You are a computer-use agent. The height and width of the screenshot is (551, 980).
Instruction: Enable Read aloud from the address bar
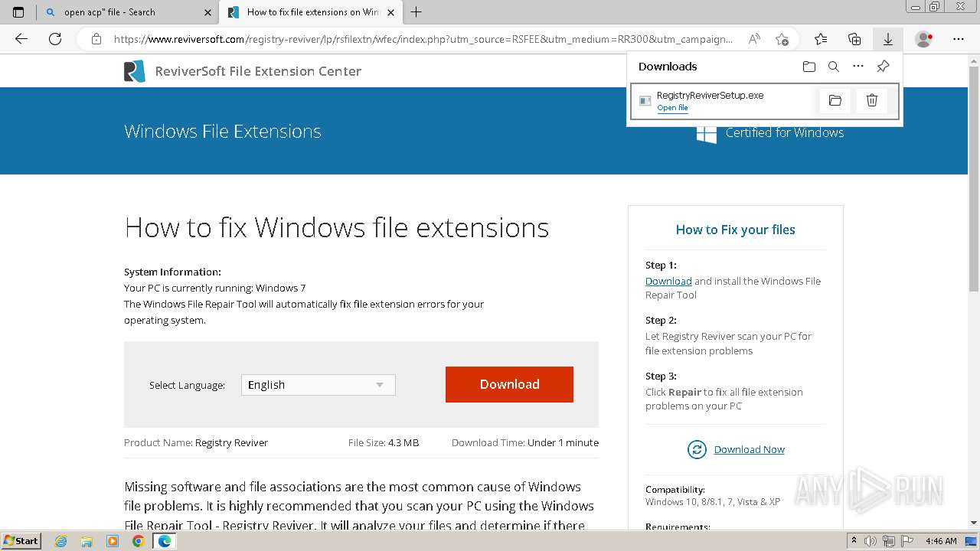coord(754,39)
